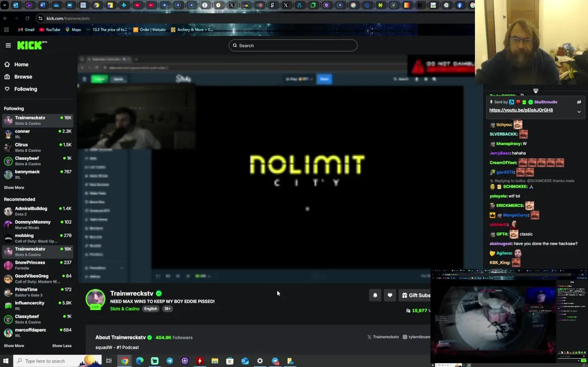Screen dimensions: 588x367
Task: Open Citrus channel in Following list
Action: (x=38, y=147)
